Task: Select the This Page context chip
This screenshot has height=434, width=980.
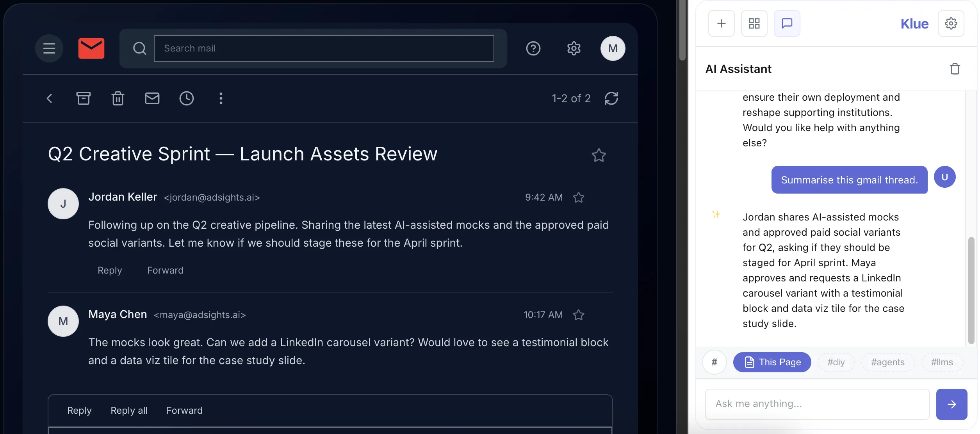Action: (772, 362)
